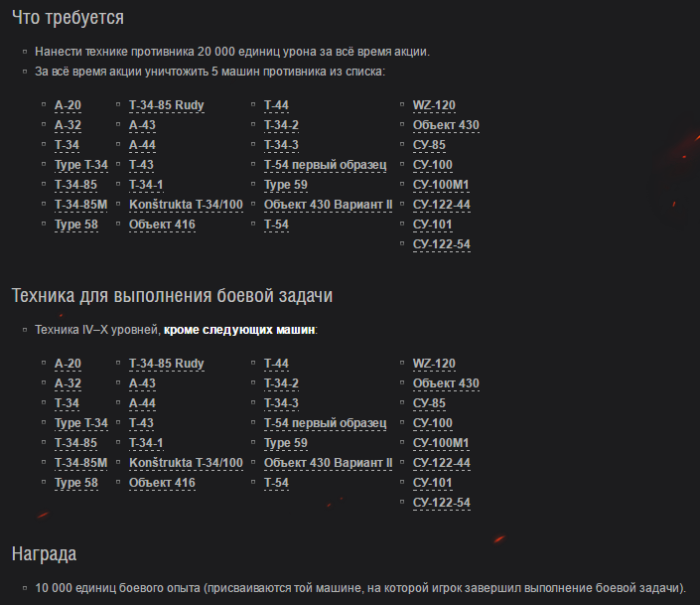Click Объект 430 link under Что требуется
Screen dimensions: 700x605
(446, 125)
